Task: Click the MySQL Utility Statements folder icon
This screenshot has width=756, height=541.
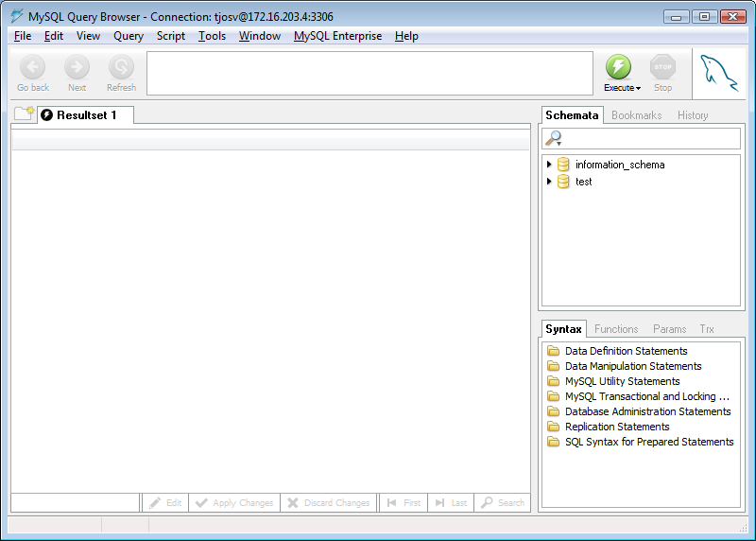Action: coord(554,381)
